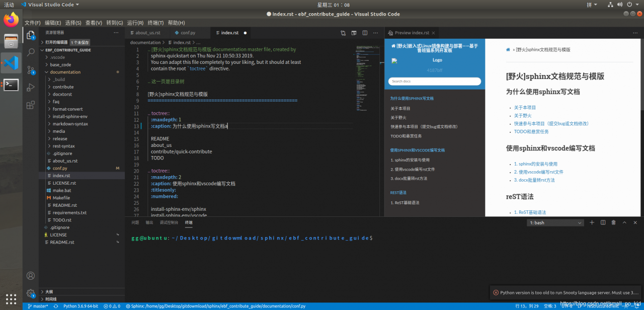Show applications grid in the dock
The height and width of the screenshot is (310, 644).
pyautogui.click(x=11, y=298)
